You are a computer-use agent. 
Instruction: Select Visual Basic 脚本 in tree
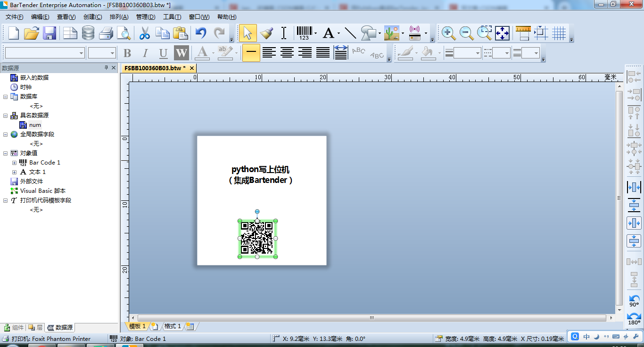(x=43, y=191)
